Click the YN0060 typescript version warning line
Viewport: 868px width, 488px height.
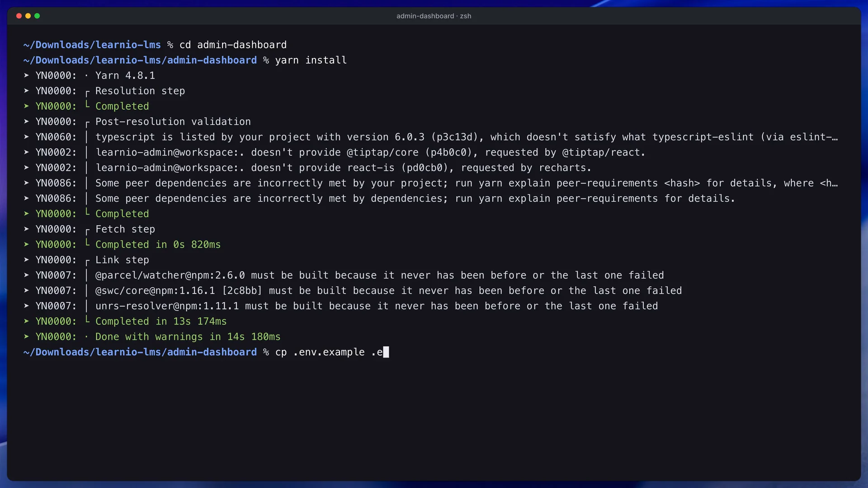431,137
